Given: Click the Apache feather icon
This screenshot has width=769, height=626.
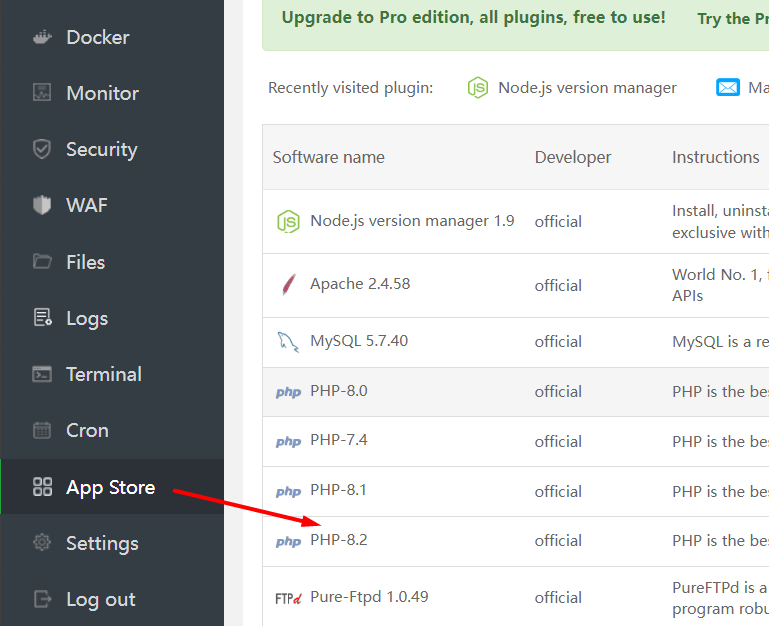Looking at the screenshot, I should point(289,285).
